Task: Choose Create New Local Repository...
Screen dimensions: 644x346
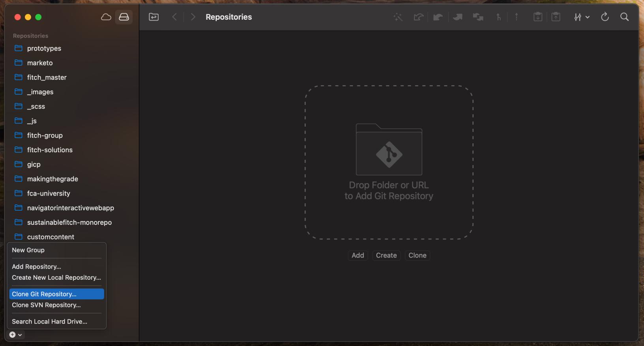Action: coord(56,278)
